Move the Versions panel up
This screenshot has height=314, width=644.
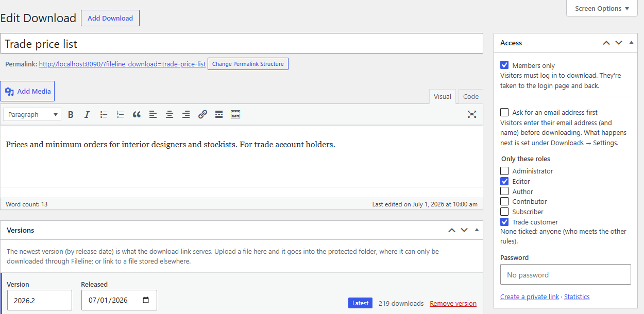coord(452,230)
